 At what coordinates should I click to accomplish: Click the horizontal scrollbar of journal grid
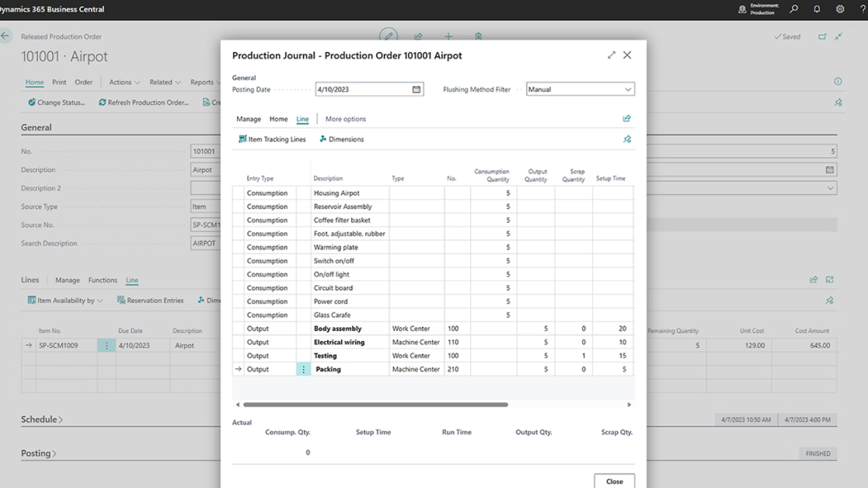click(375, 405)
